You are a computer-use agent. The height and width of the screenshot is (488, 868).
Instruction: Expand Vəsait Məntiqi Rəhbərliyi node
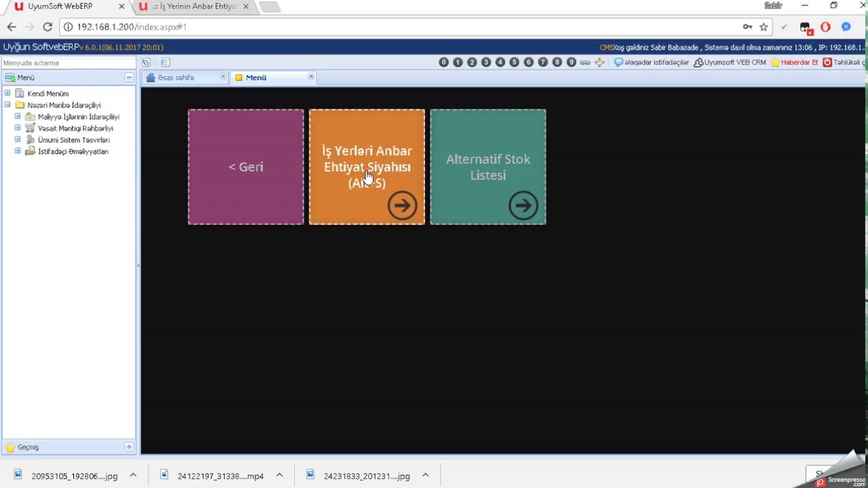pos(18,128)
